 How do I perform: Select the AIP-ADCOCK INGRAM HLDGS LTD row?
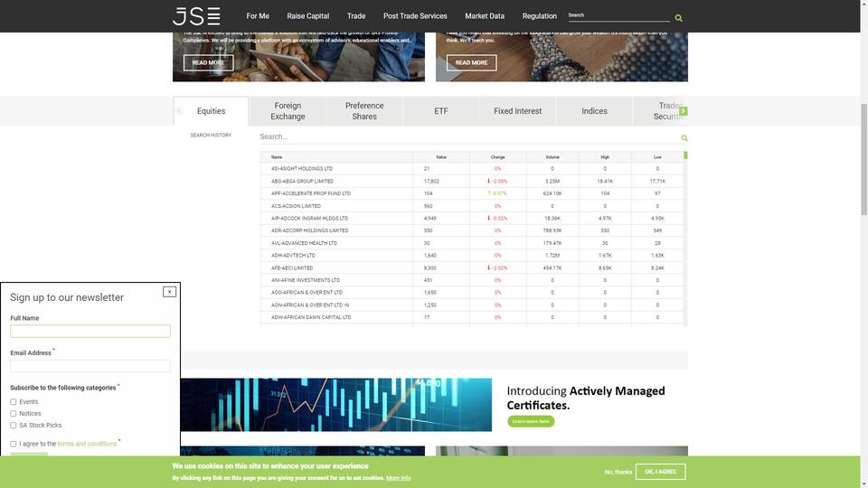click(x=472, y=218)
